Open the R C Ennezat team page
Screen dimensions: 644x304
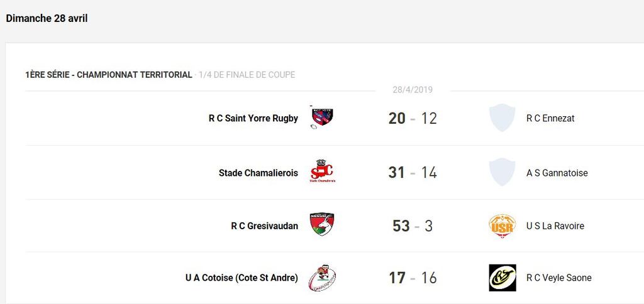click(x=550, y=118)
